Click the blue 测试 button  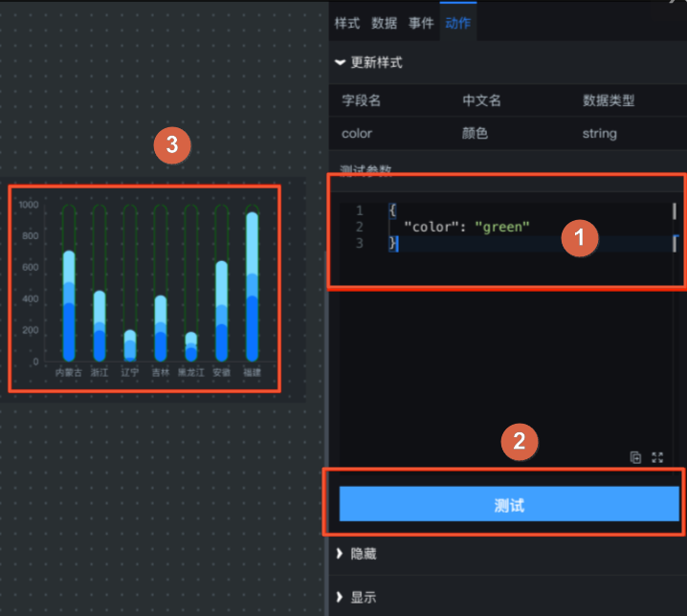click(x=509, y=504)
